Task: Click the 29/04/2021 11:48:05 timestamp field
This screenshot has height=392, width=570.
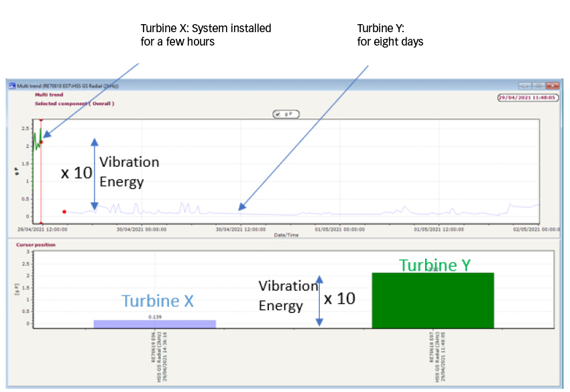Action: click(x=528, y=97)
